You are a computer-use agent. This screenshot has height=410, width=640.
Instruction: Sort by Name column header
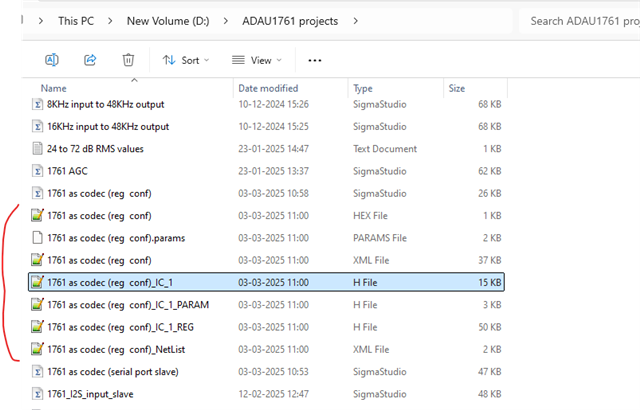click(53, 88)
